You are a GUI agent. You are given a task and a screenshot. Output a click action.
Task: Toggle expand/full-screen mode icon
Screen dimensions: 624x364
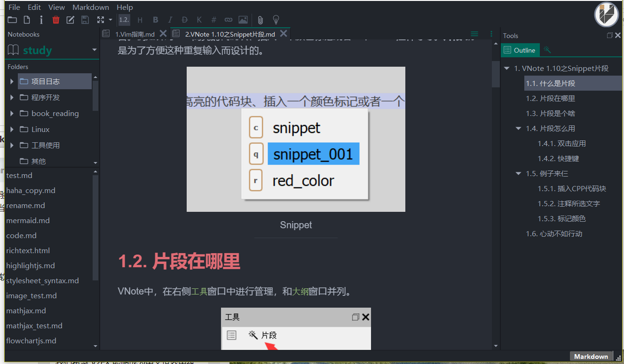click(x=100, y=20)
